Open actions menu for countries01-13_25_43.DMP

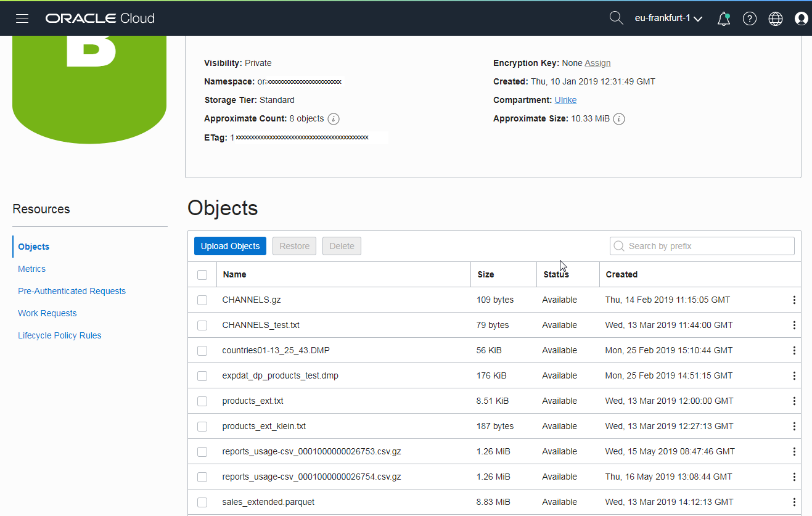click(794, 351)
